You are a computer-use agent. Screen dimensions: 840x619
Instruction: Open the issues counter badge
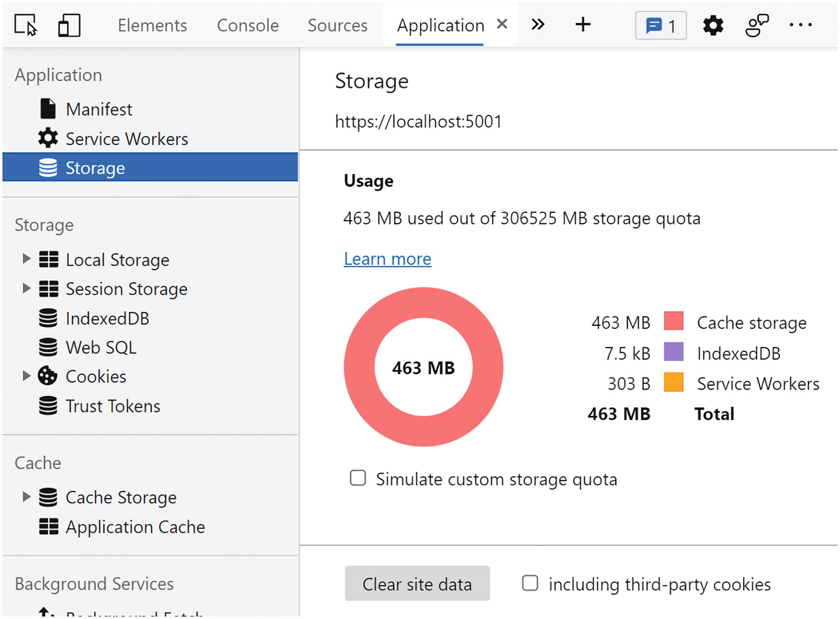[x=661, y=26]
